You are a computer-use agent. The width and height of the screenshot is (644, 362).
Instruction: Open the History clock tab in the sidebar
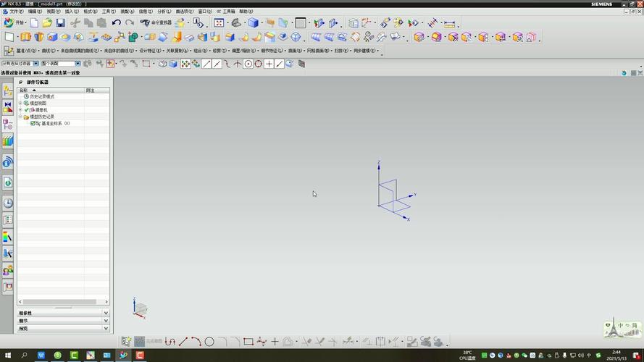pos(8,203)
